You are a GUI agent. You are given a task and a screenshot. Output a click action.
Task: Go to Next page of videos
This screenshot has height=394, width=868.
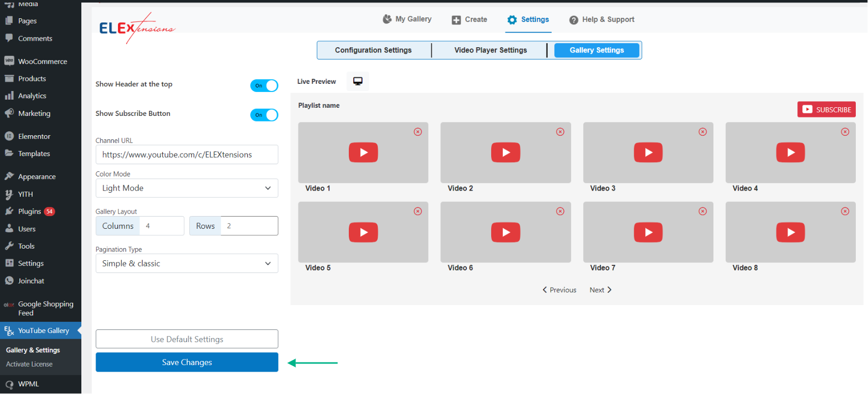[x=601, y=290]
